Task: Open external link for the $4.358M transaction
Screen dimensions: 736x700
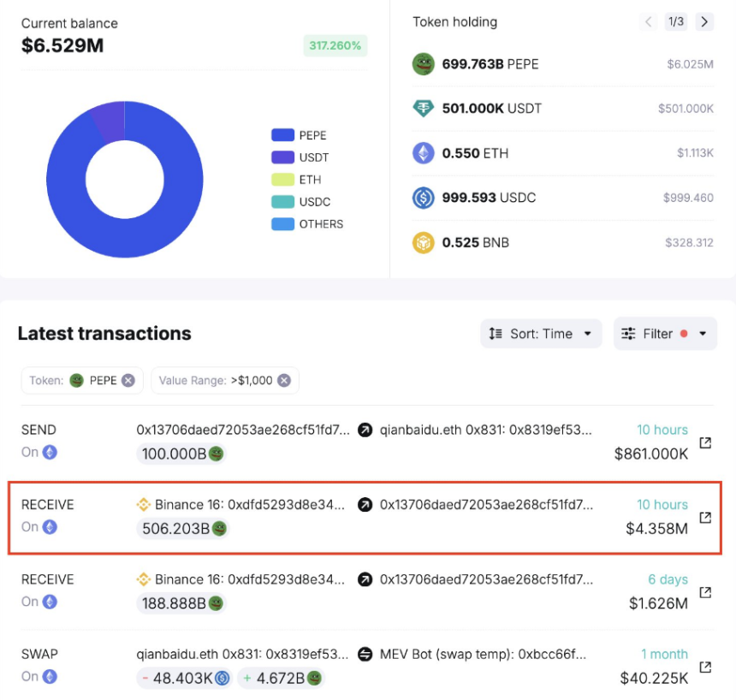Action: (x=705, y=517)
